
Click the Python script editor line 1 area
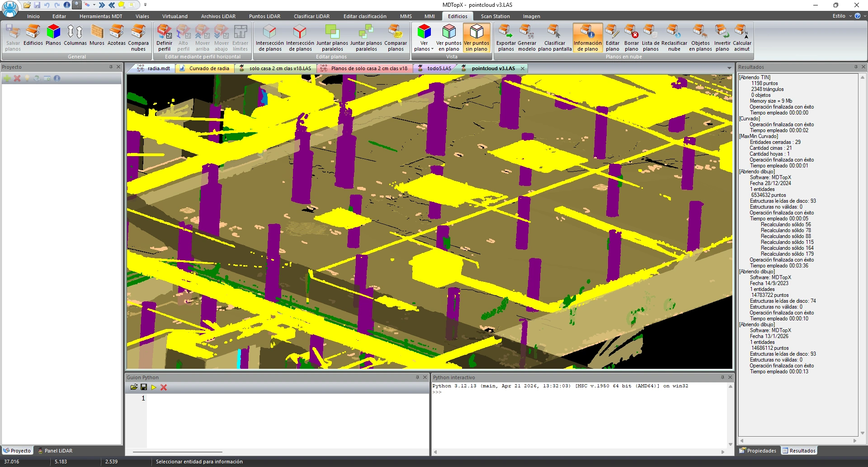click(x=288, y=398)
